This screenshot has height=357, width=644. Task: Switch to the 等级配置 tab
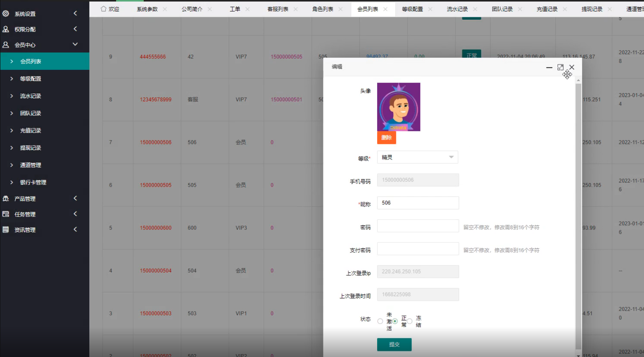[x=412, y=9]
